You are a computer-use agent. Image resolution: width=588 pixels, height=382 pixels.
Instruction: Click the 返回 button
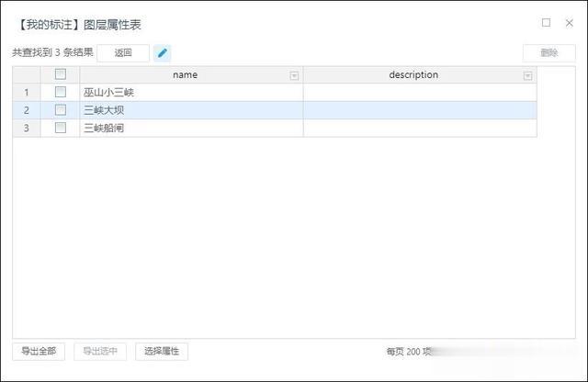coord(123,53)
